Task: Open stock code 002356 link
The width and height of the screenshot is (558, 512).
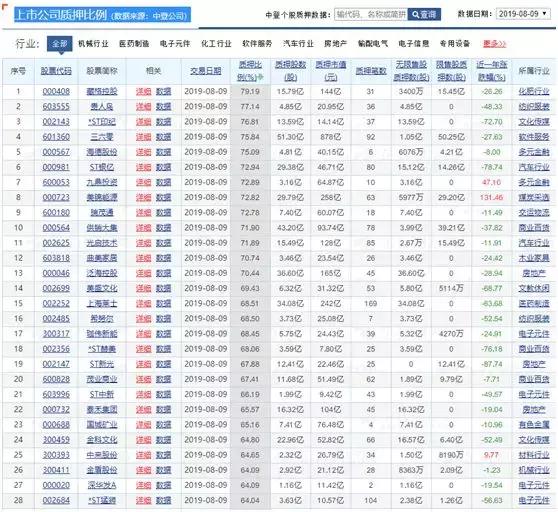Action: pos(56,349)
